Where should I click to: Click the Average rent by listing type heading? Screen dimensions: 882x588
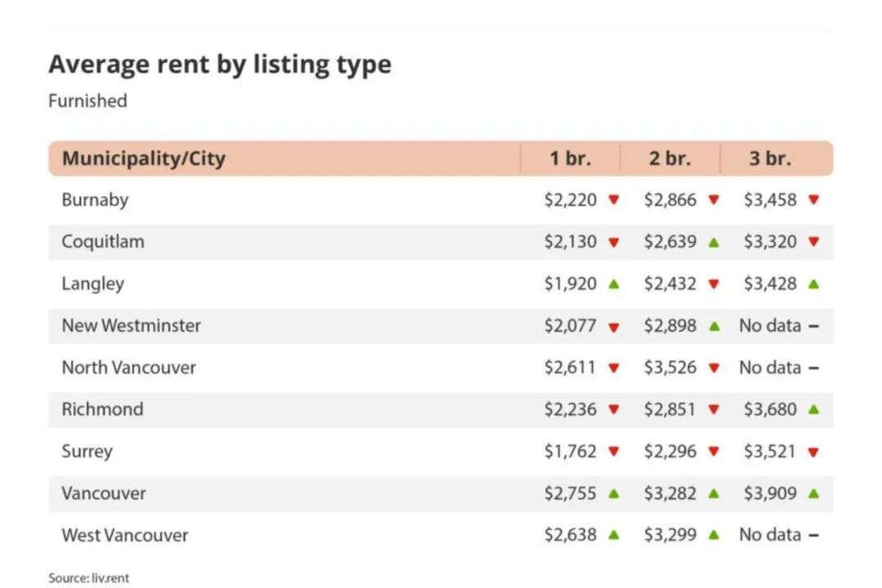(x=220, y=64)
